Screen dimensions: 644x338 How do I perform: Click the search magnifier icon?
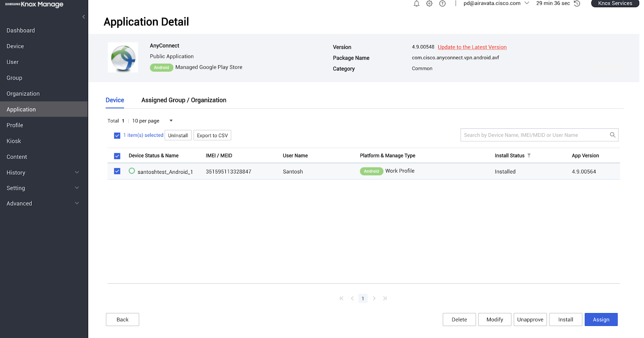pyautogui.click(x=613, y=135)
